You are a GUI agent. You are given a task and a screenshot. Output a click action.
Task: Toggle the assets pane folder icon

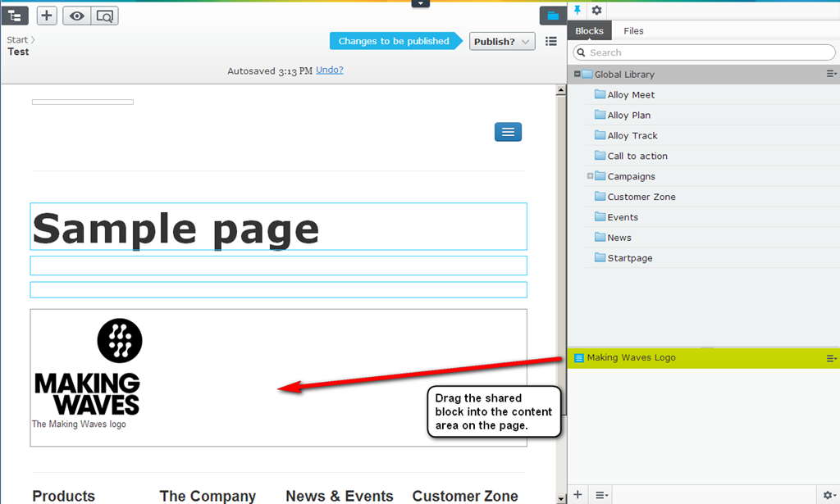point(552,16)
